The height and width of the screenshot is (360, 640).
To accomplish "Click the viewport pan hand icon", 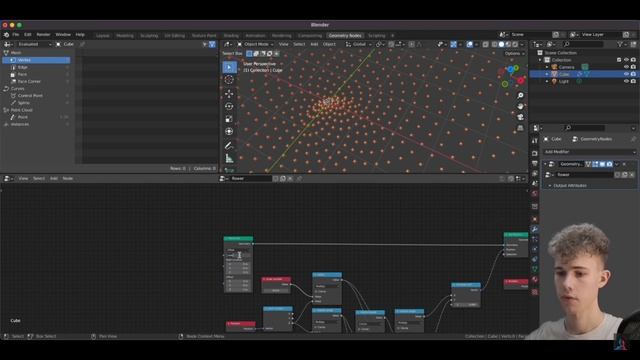I will [x=520, y=106].
